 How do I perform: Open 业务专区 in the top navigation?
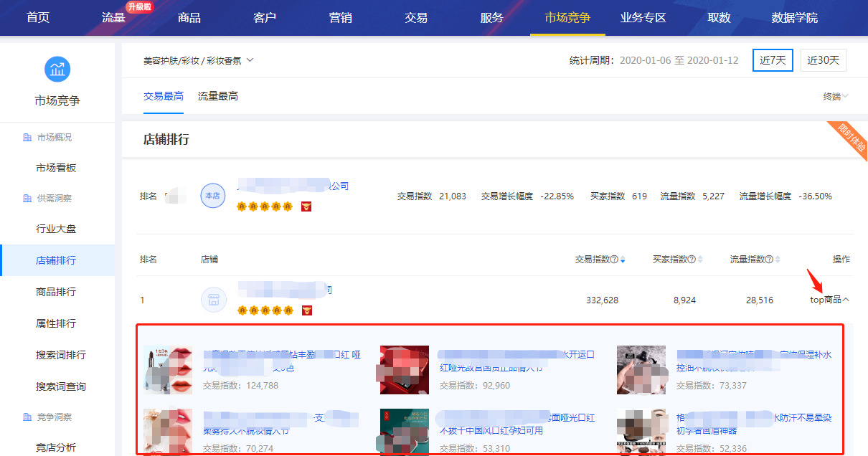point(643,18)
